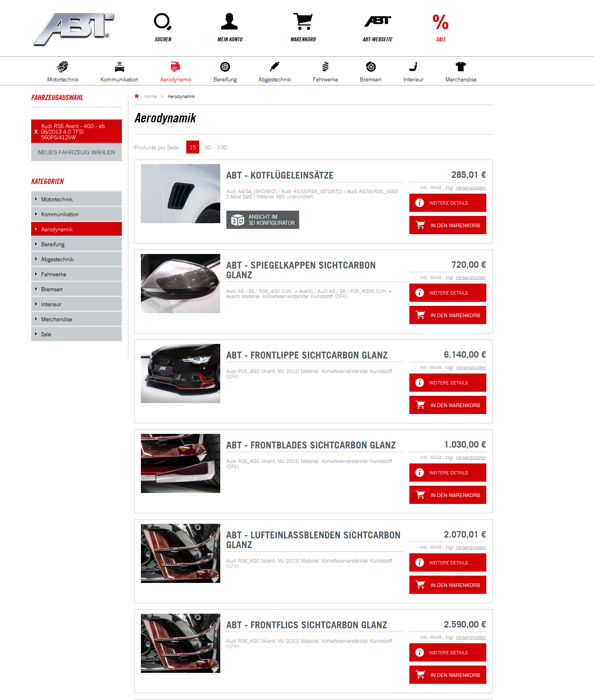Open Kotflügeleinsätze product thumbnail

[x=181, y=194]
